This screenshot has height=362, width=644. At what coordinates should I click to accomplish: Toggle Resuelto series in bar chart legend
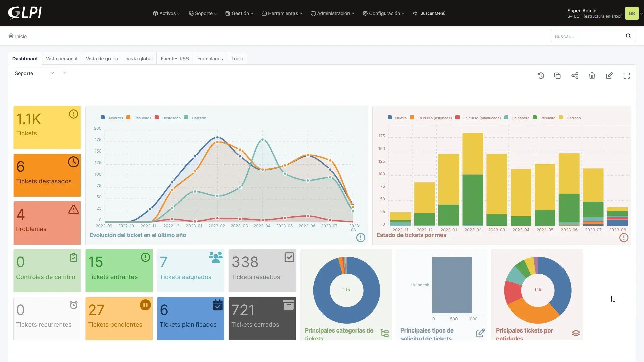(x=544, y=118)
